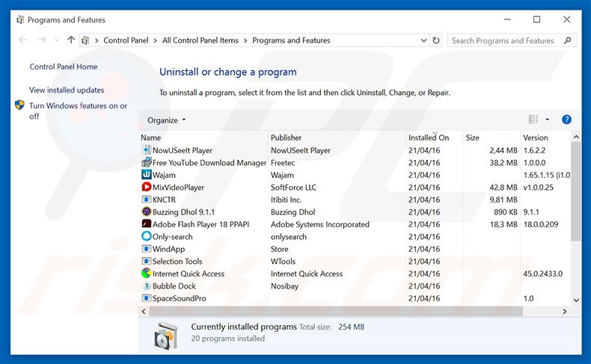Open Turn Windows features on or off
This screenshot has height=364, width=591.
coord(78,111)
